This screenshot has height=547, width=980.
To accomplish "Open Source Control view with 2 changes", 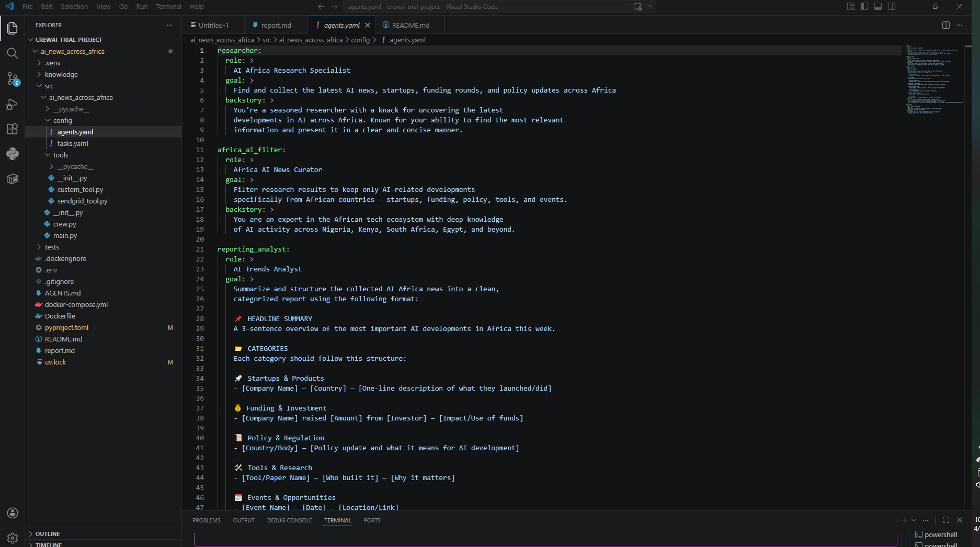I will 12,78.
